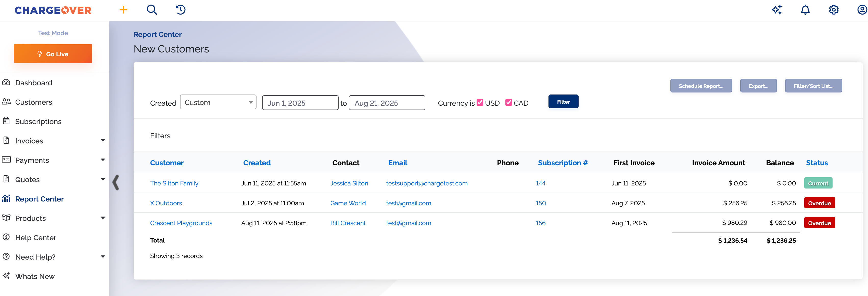Click the Customers people icon
This screenshot has width=868, height=296.
pyautogui.click(x=6, y=102)
